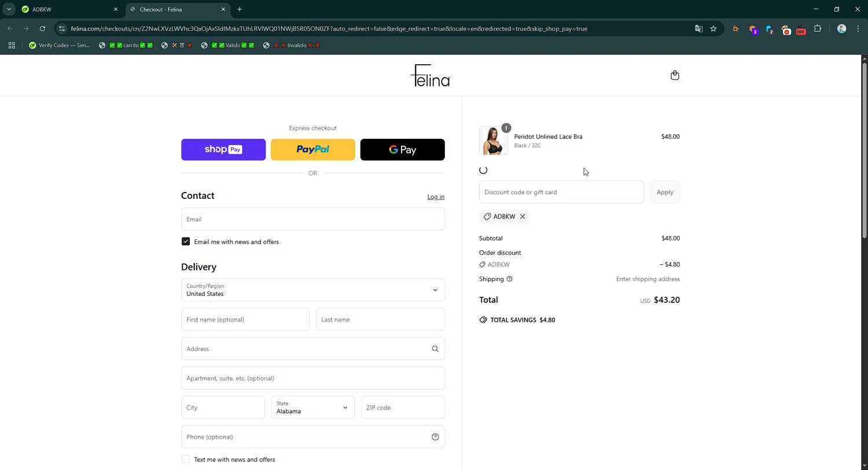
Task: Click the phone field help icon
Action: [435, 437]
